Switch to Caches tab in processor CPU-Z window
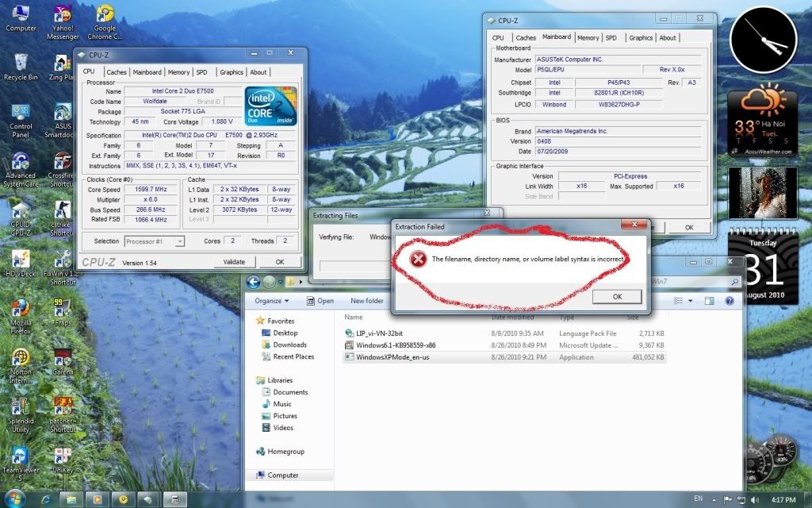 [x=116, y=72]
